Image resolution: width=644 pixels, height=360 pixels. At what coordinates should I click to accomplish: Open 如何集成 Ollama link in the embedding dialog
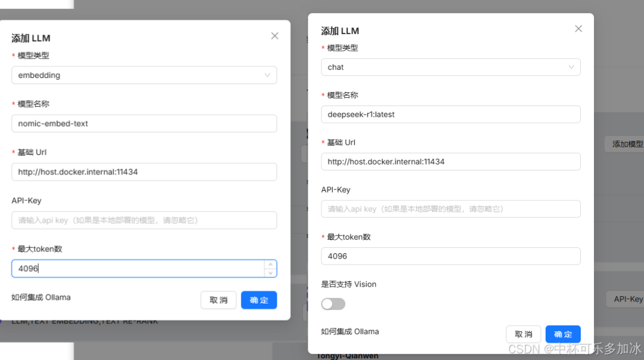(x=41, y=297)
